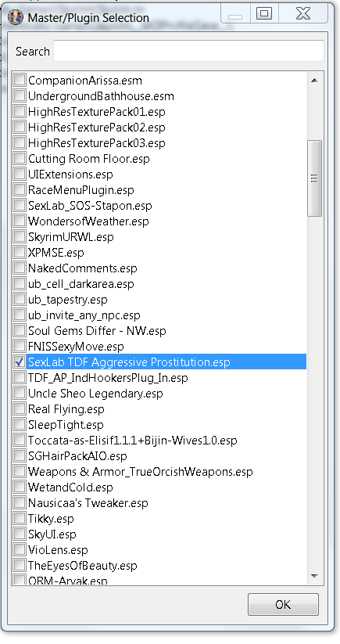Viewport: 340px width, 644px height.
Task: Click the scrollbar down arrow
Action: coord(314,576)
